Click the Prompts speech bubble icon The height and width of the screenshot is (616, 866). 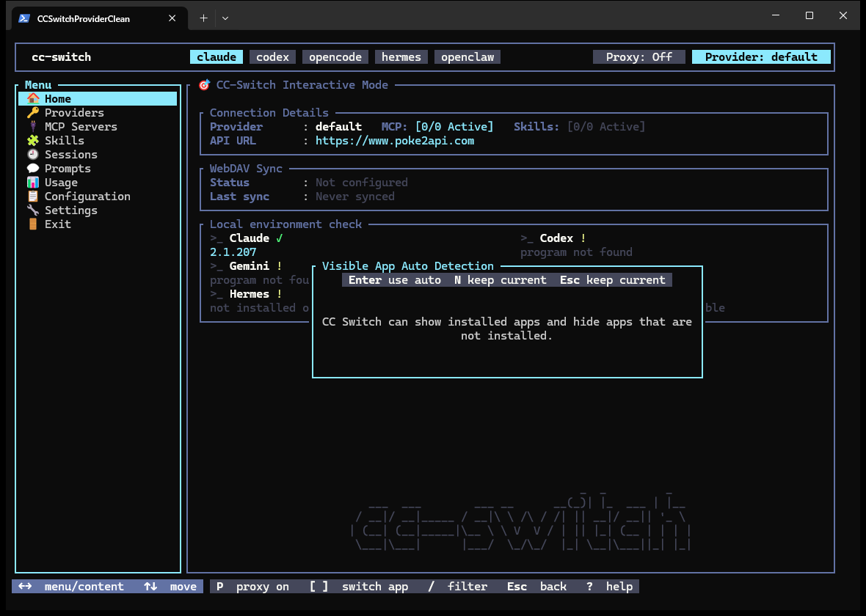coord(33,169)
